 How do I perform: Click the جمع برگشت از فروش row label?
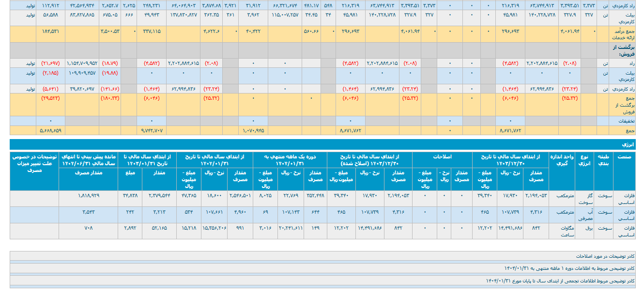622,104
